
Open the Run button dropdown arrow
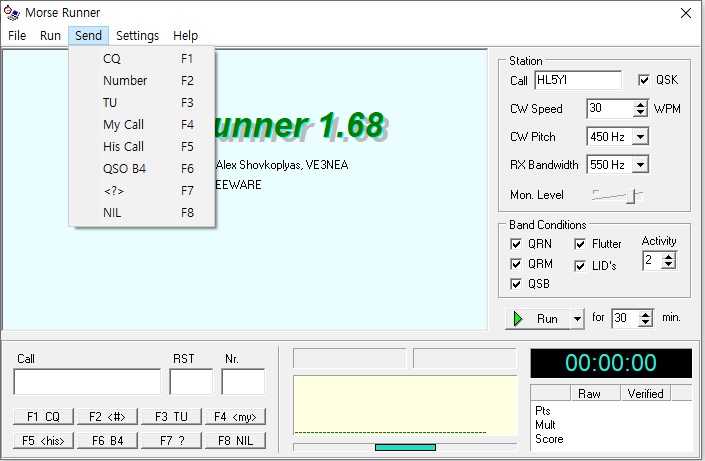[577, 319]
